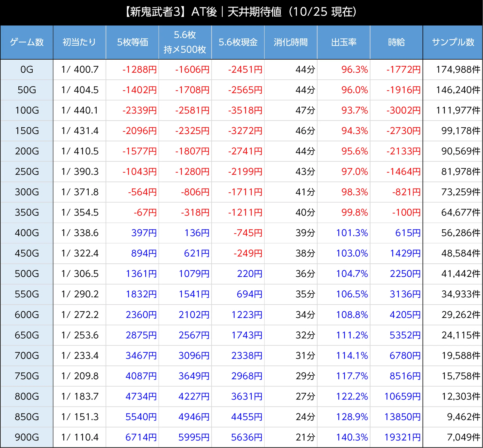The width and height of the screenshot is (483, 448).
Task: Click the sample count 56,286件
Action: coord(461,233)
